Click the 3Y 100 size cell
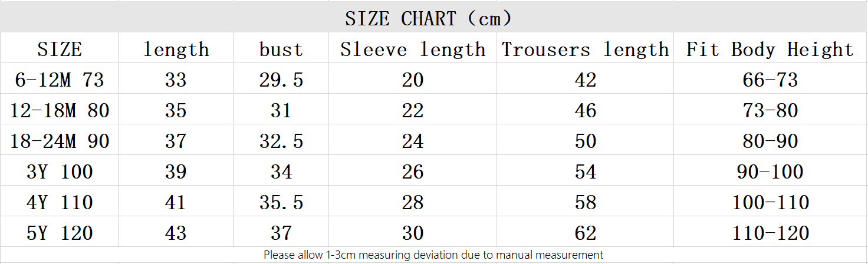The image size is (868, 264). click(60, 171)
